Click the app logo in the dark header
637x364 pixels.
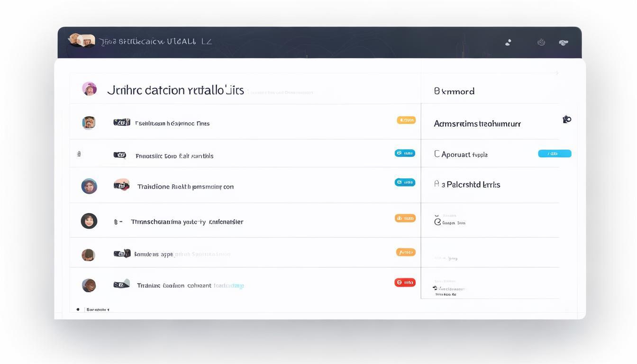click(81, 40)
